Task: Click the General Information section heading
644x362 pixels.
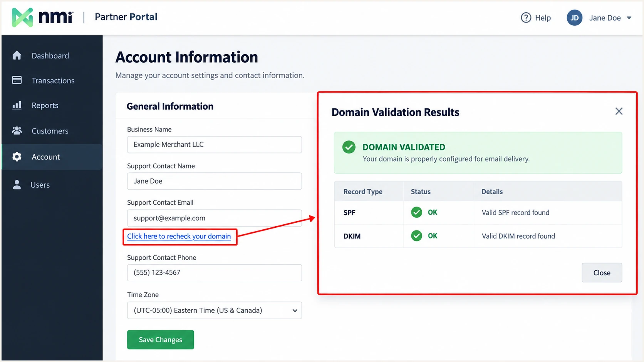Action: click(x=170, y=106)
